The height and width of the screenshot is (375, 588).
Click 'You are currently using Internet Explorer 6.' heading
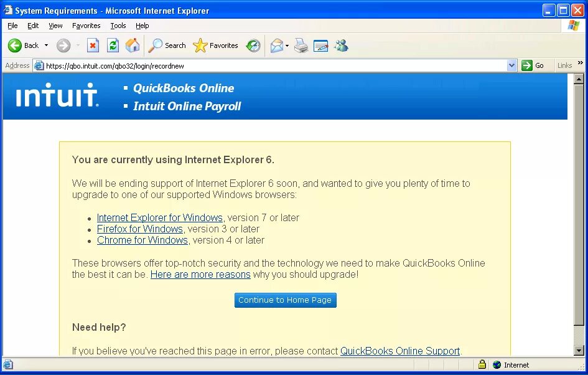173,160
